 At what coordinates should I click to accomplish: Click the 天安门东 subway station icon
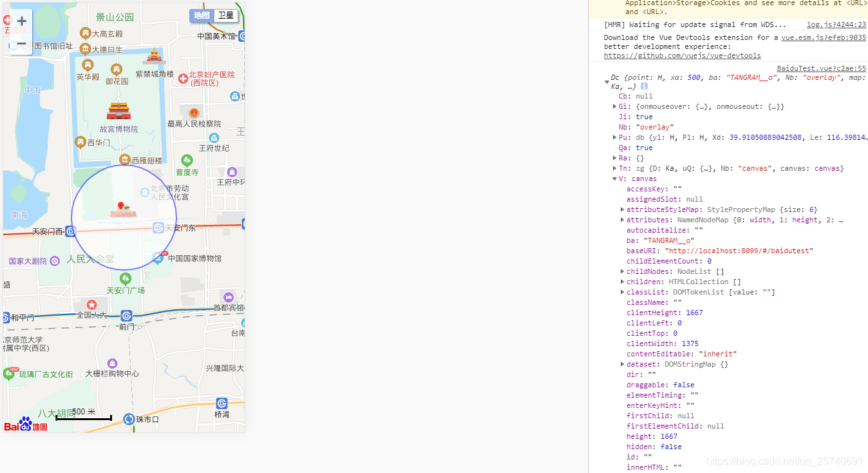(158, 227)
